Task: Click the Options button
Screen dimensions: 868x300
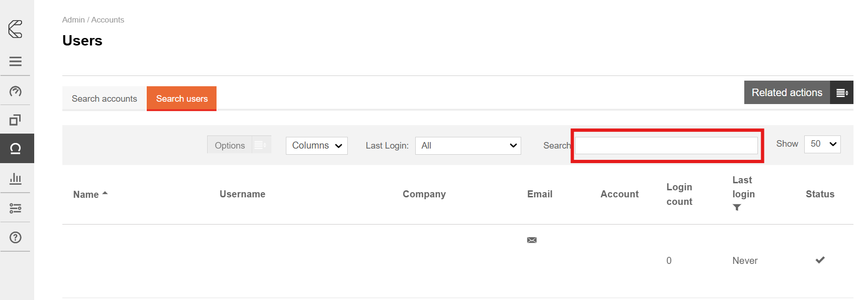Action: click(x=230, y=146)
